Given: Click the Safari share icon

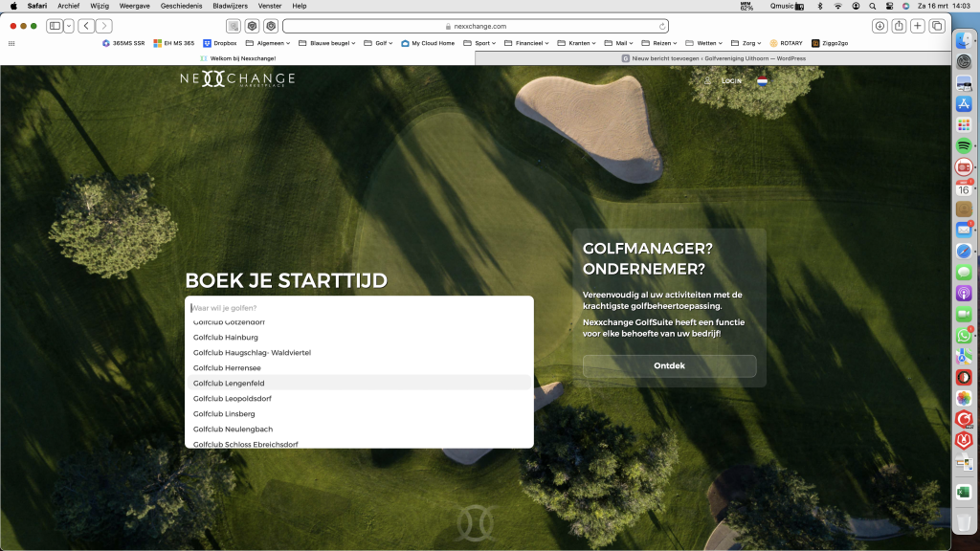Looking at the screenshot, I should (899, 26).
